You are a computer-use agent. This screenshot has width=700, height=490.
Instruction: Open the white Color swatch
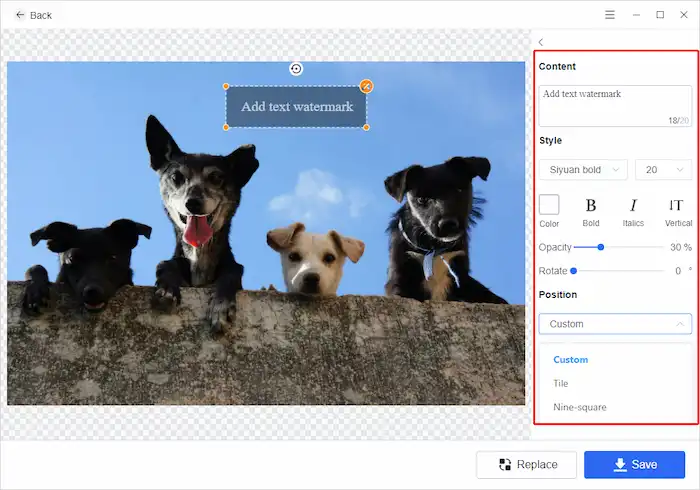[549, 205]
